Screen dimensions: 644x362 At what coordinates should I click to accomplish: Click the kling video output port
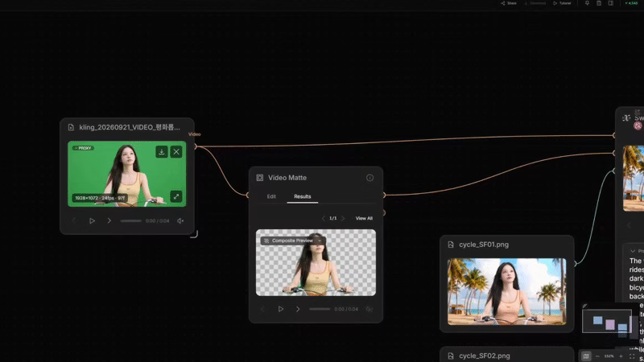click(x=196, y=146)
